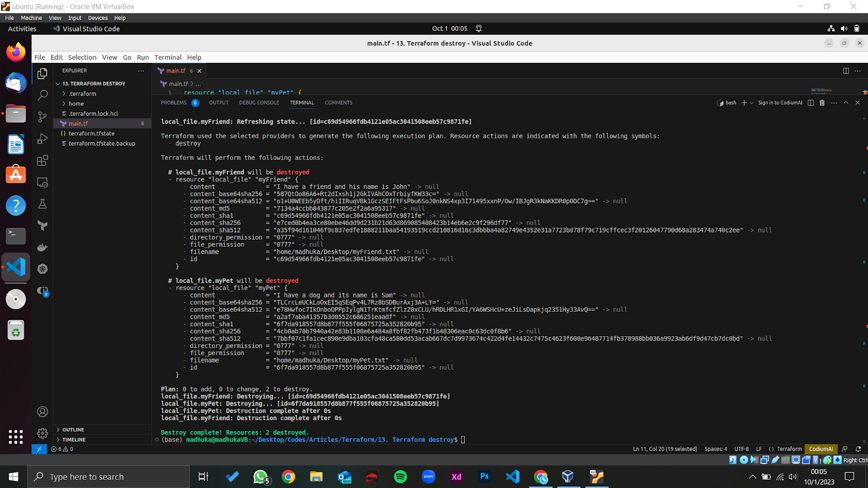Expand the home folder
Viewport: 868px width, 488px height.
click(x=103, y=104)
